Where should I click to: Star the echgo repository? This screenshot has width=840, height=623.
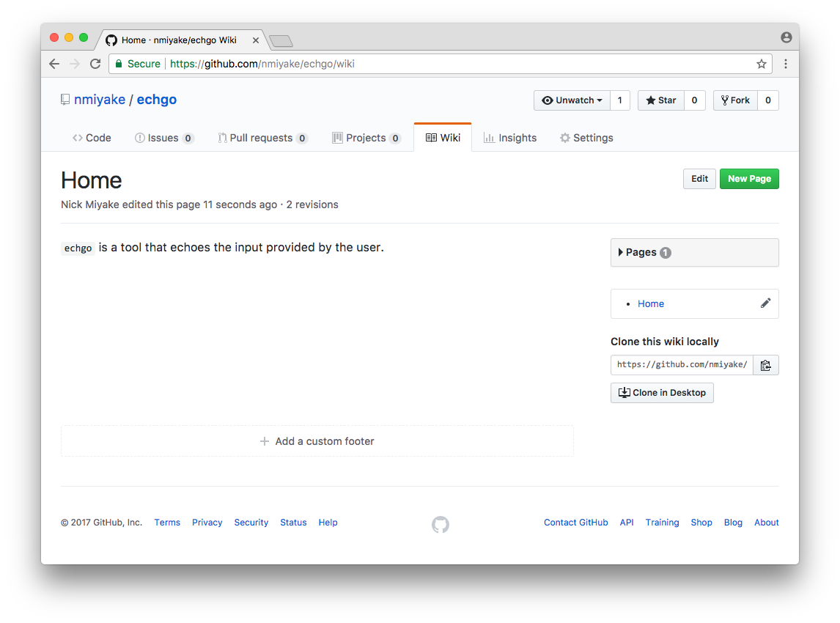click(x=661, y=100)
